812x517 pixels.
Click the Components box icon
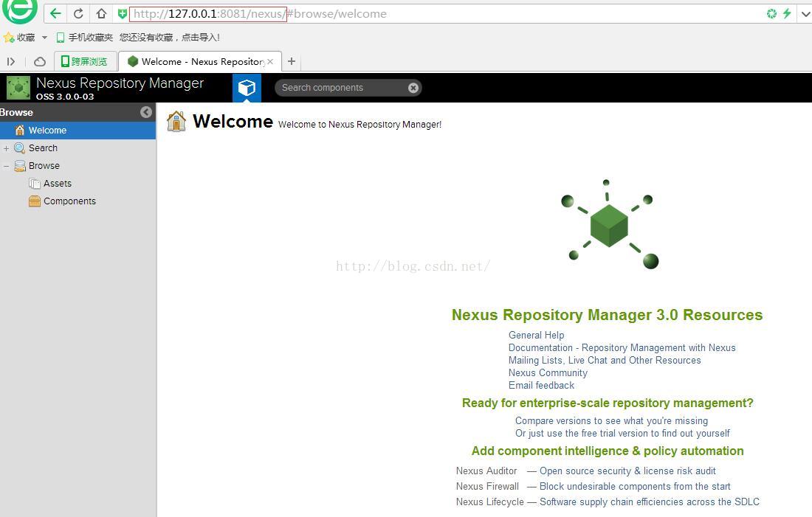tap(35, 201)
